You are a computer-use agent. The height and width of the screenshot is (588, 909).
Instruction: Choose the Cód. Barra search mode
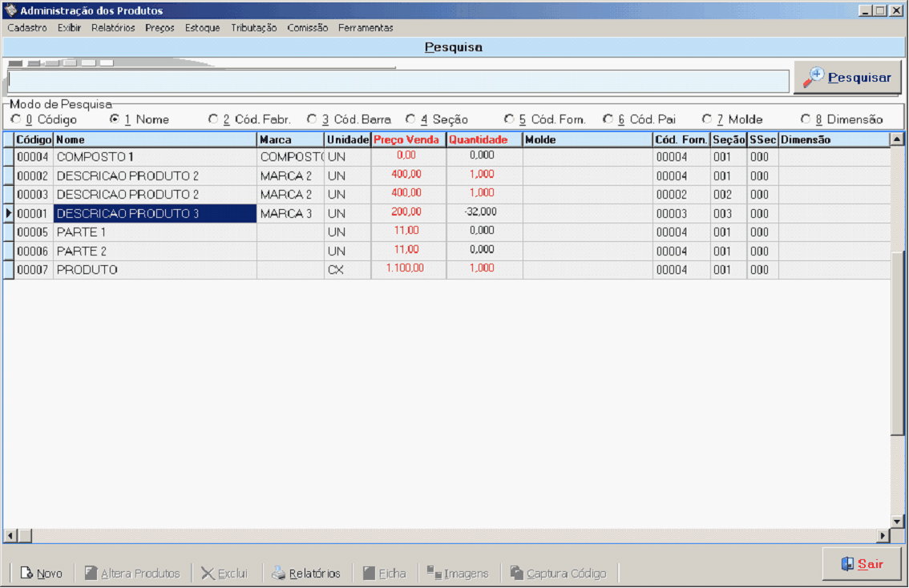point(313,119)
